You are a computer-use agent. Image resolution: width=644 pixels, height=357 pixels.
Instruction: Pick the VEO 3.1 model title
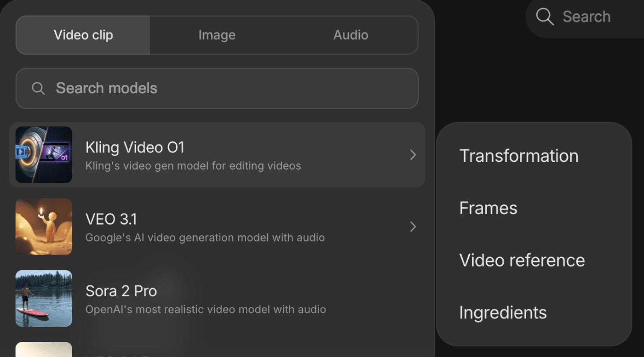click(111, 219)
